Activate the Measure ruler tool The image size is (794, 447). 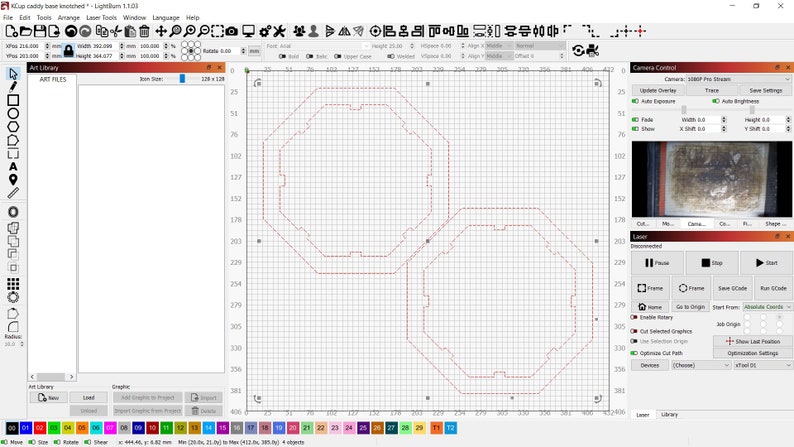13,193
